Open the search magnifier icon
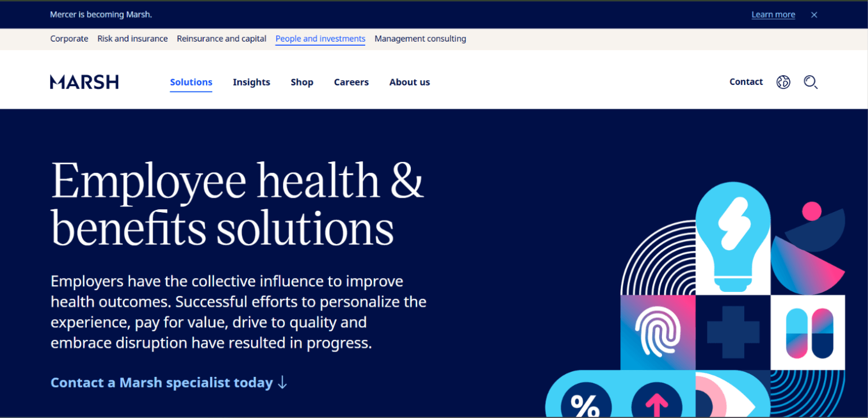Viewport: 868px width, 418px height. 811,82
